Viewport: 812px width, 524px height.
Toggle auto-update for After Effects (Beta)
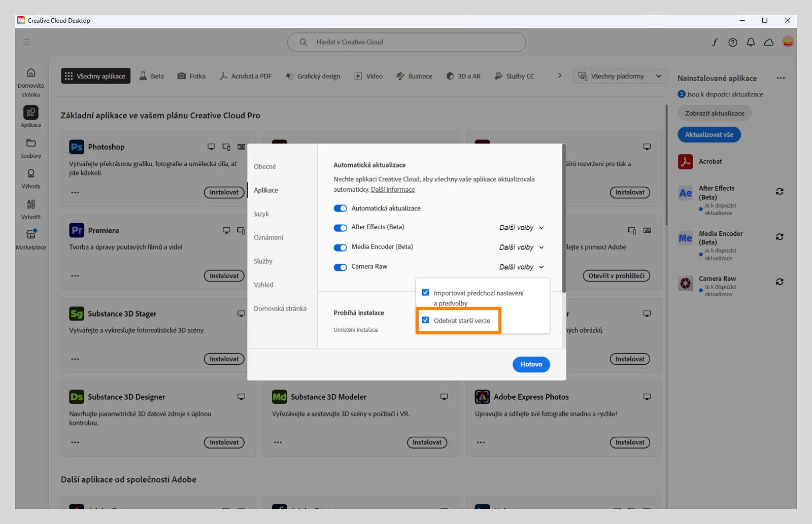click(x=340, y=228)
